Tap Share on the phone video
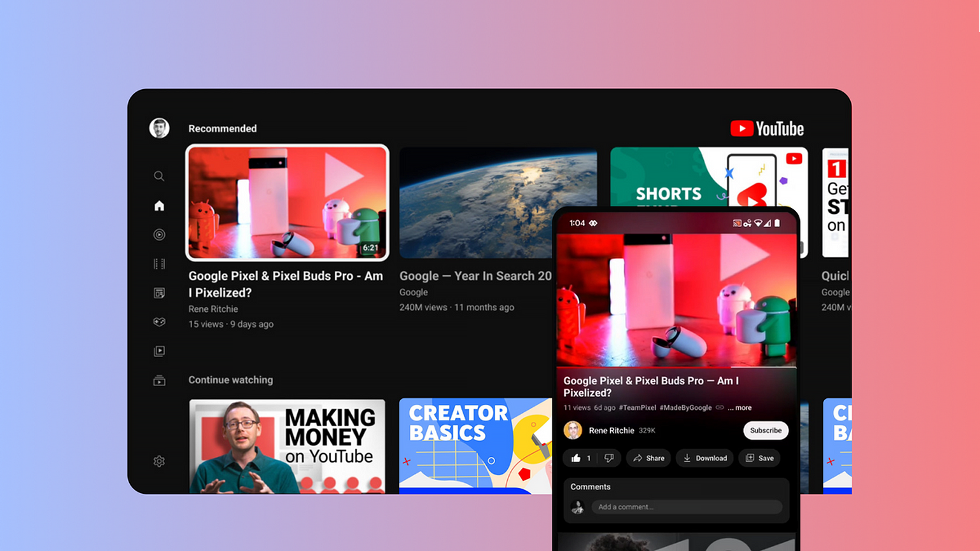Viewport: 980px width, 551px height. pos(648,458)
